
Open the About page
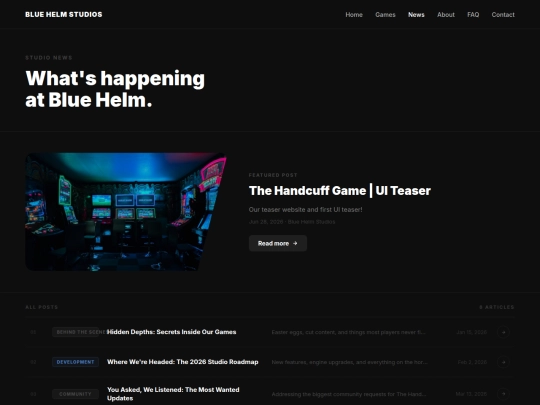click(x=446, y=15)
